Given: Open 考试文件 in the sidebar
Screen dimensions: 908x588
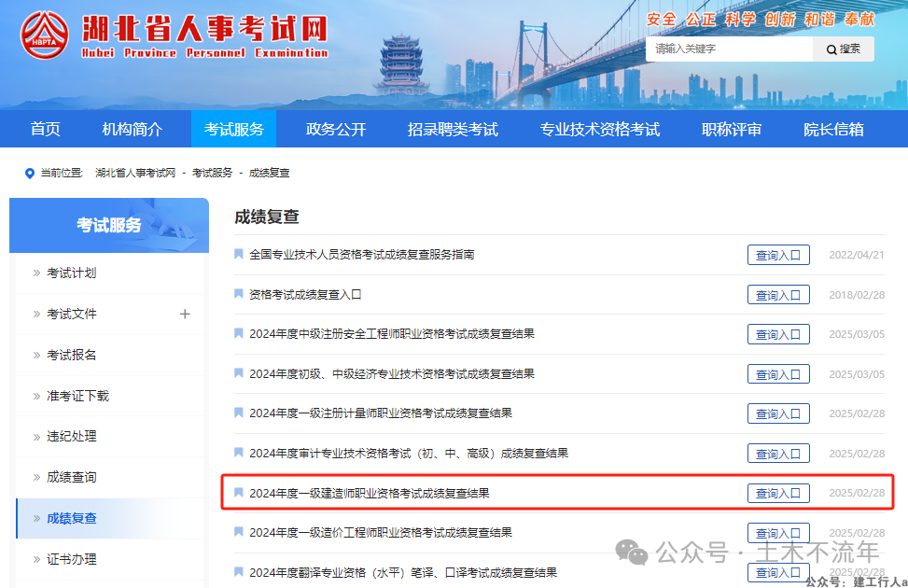Looking at the screenshot, I should click(71, 314).
